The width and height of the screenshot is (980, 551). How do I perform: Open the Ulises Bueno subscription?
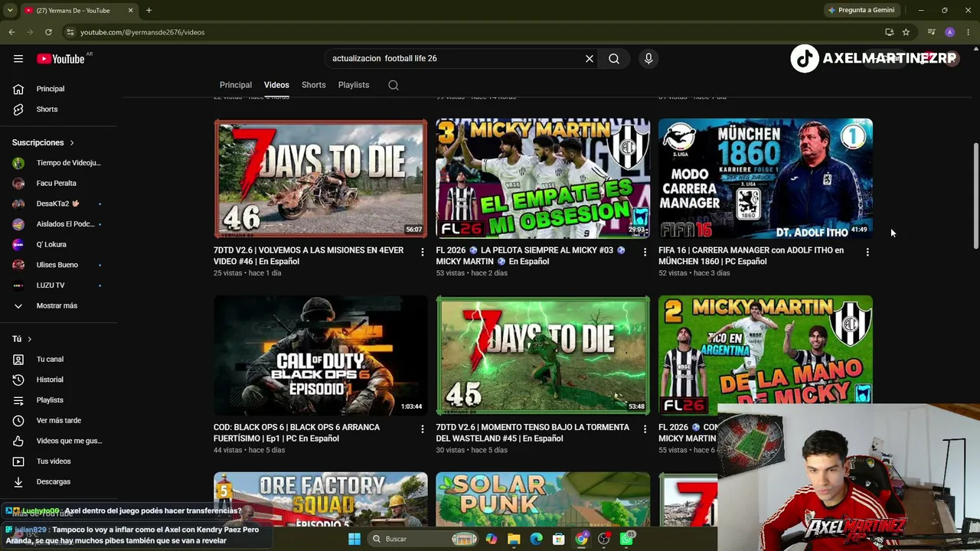(x=58, y=265)
